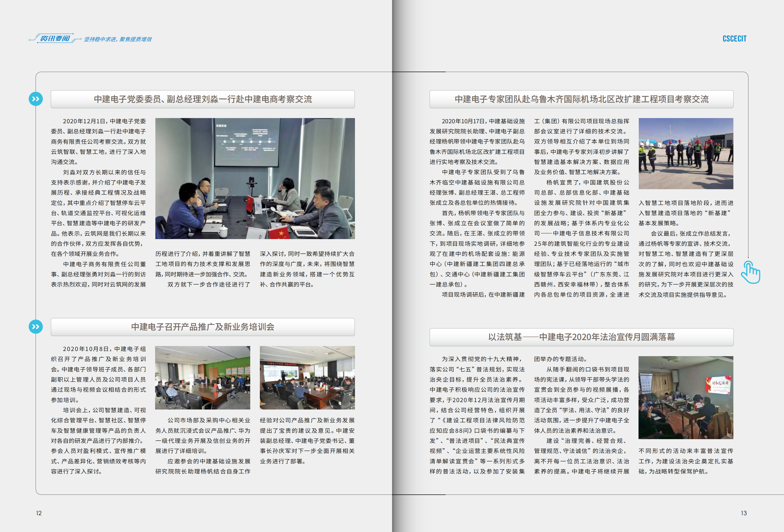Click the text 杨帆宣贯了，中国建筑股份公
The image size is (784, 532).
(588, 183)
